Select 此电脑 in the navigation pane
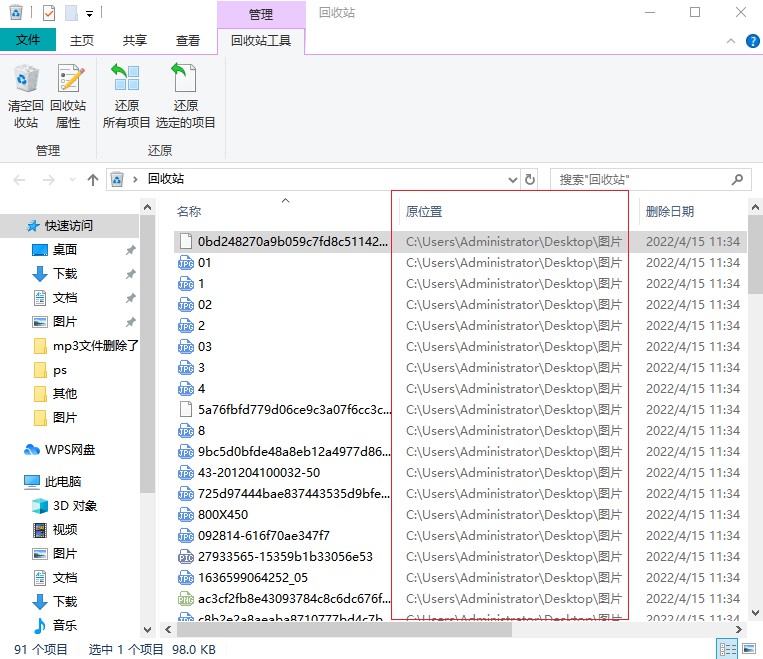763x659 pixels. point(63,481)
